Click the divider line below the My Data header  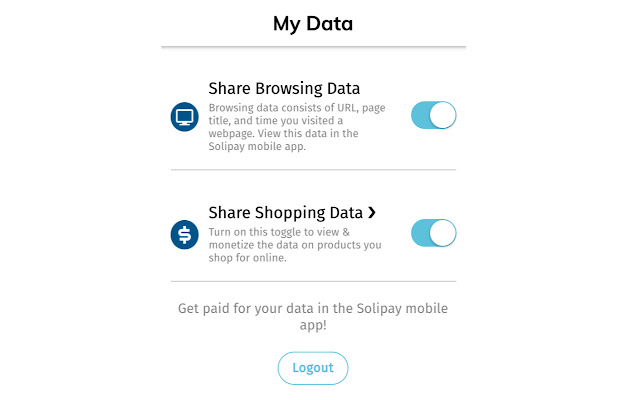tap(313, 47)
